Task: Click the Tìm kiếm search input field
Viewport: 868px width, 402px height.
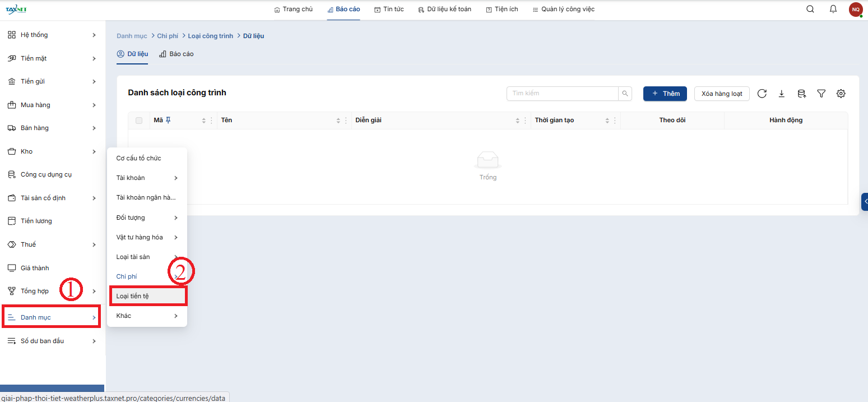Action: pyautogui.click(x=562, y=94)
